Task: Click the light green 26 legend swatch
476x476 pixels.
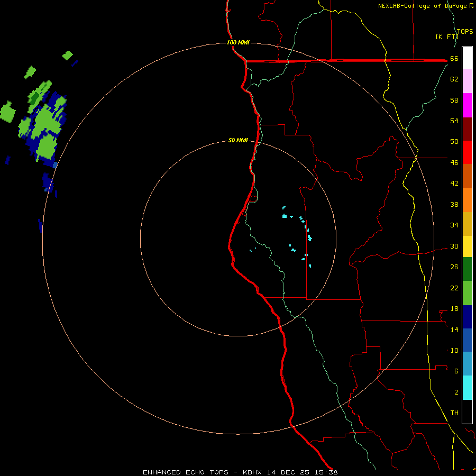Action: [x=467, y=293]
